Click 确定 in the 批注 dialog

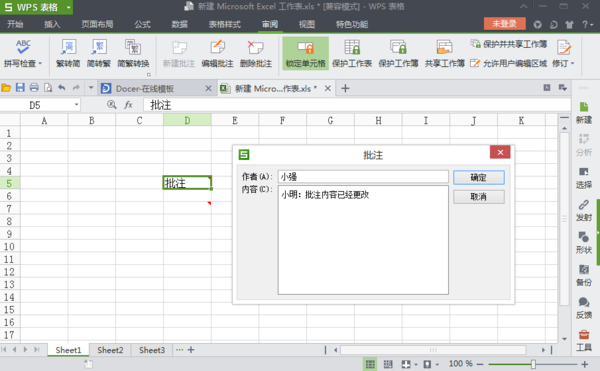479,177
